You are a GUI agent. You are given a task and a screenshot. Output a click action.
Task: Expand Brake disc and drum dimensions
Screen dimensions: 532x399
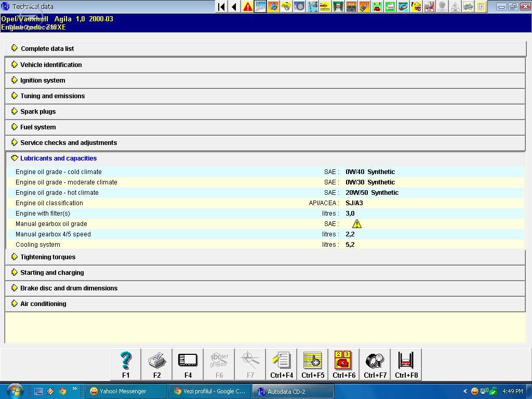click(x=265, y=288)
